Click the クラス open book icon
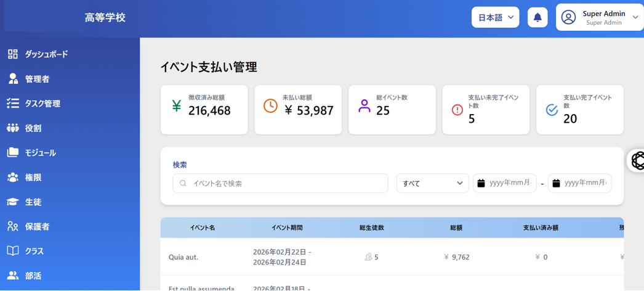Screen dimensions: 644x291 pyautogui.click(x=12, y=251)
